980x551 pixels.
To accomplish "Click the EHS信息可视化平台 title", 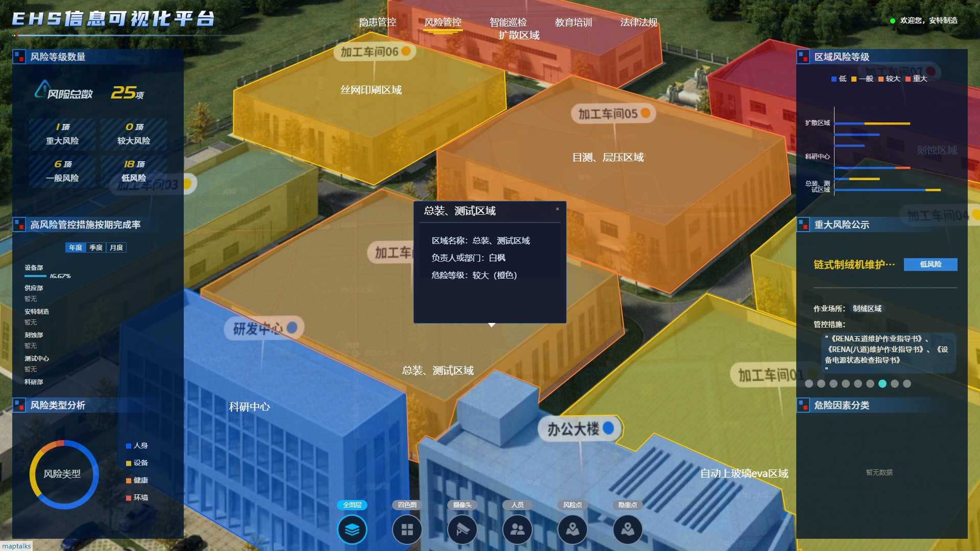I will [113, 19].
